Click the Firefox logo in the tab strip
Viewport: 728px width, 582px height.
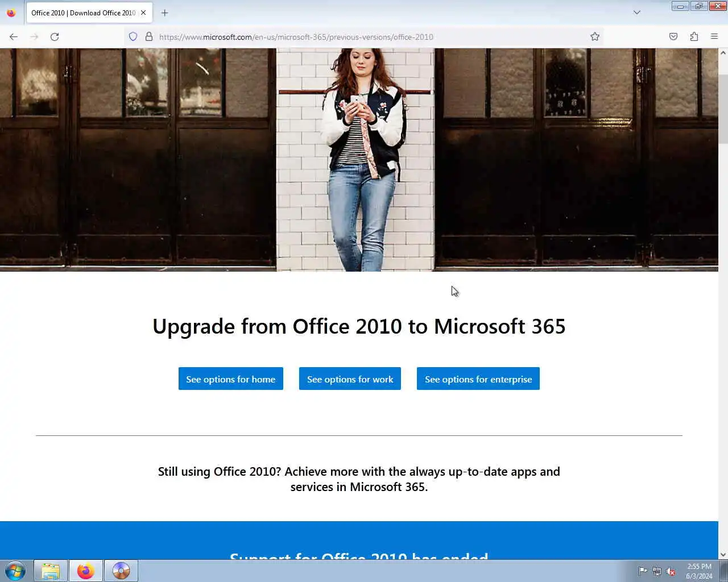[x=11, y=13]
